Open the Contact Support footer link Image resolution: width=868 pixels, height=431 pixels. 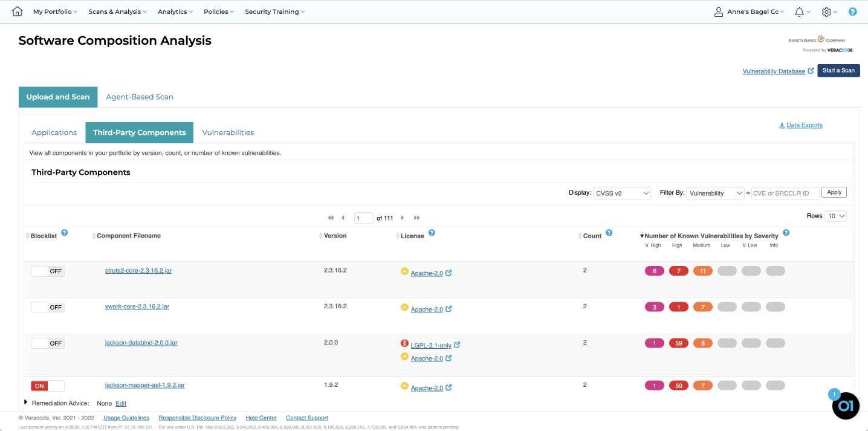click(x=307, y=418)
